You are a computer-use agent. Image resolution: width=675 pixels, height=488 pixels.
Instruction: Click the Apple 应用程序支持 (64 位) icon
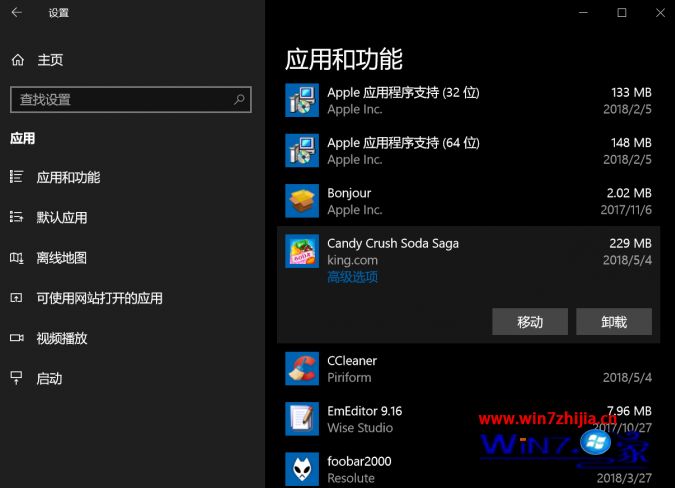pos(302,151)
